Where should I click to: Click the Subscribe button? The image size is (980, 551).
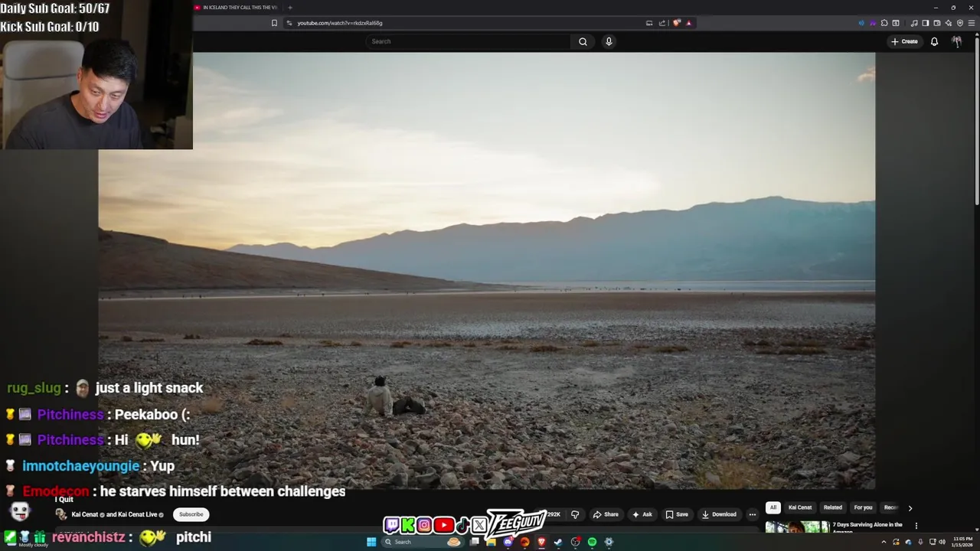[191, 514]
